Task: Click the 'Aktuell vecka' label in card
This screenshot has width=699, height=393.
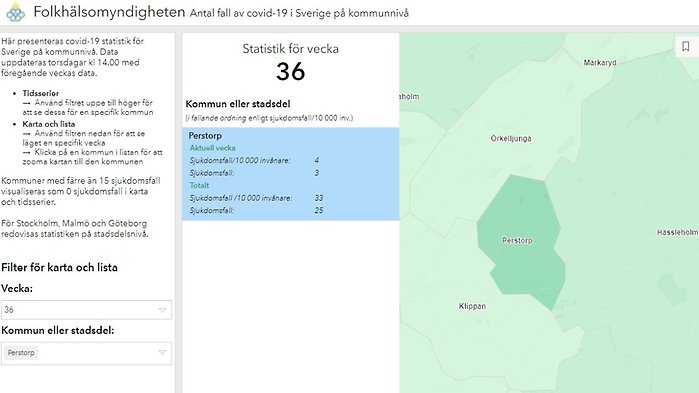Action: coord(213,148)
